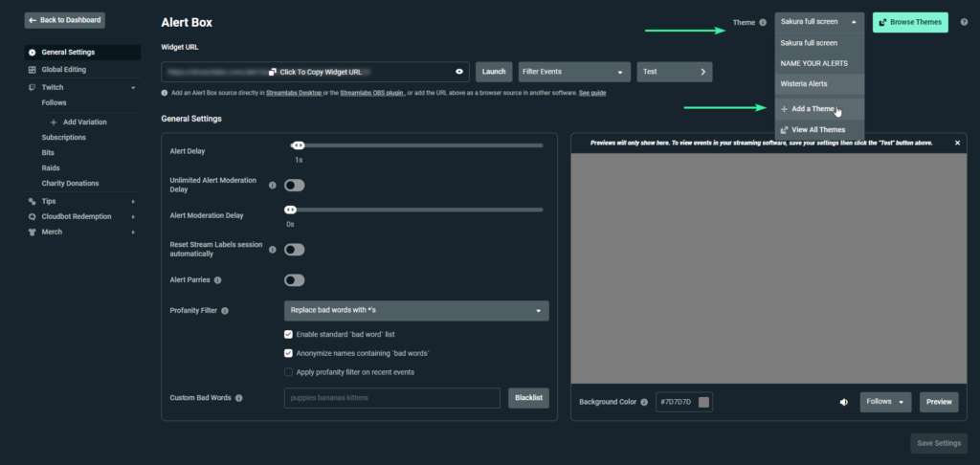Mute preview with the speaker icon

click(x=843, y=402)
